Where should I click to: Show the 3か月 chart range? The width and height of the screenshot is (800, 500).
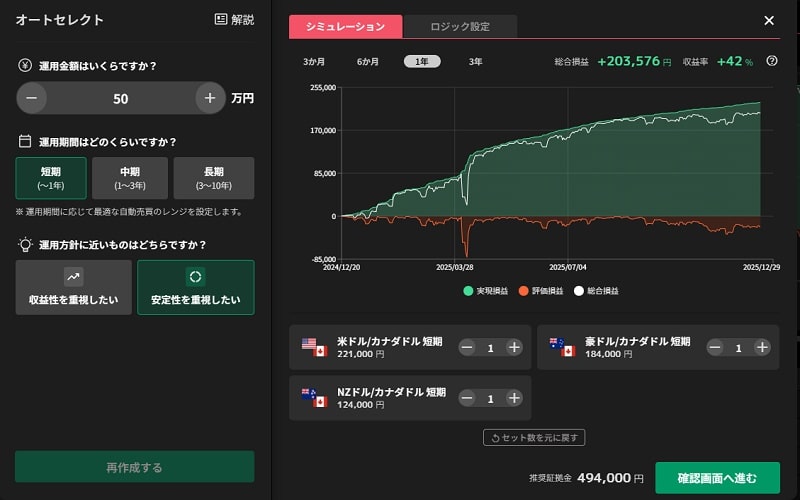(x=314, y=62)
